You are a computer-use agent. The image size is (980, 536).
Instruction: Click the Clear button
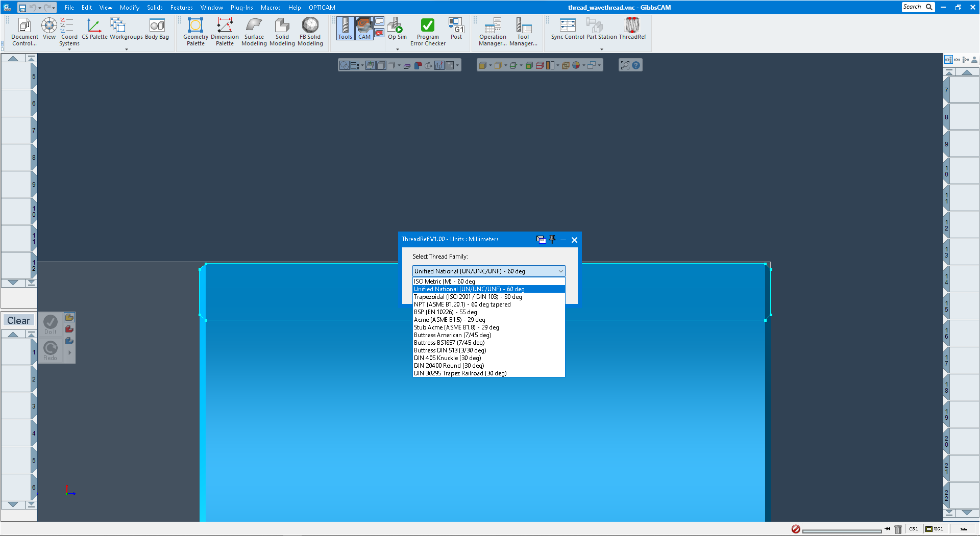[x=18, y=320]
